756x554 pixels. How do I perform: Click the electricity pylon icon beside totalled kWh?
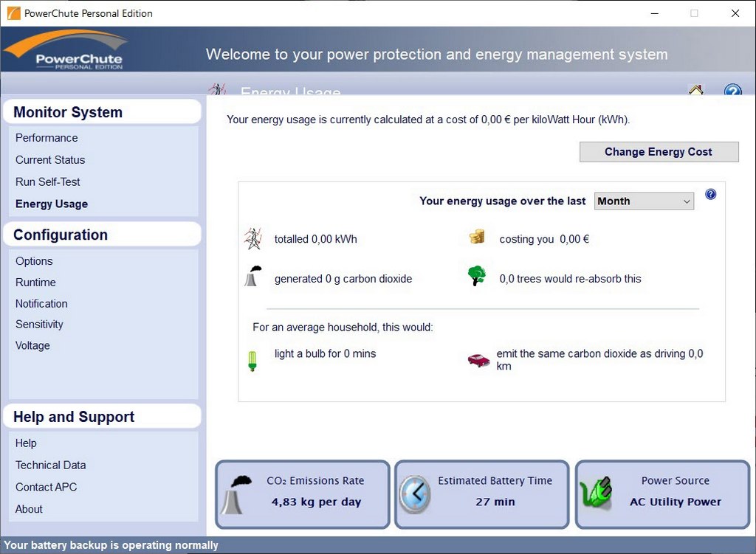pyautogui.click(x=252, y=238)
